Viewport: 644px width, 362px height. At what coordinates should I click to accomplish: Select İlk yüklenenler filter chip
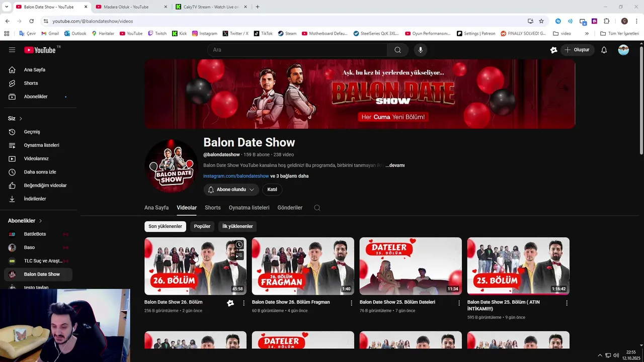click(237, 226)
